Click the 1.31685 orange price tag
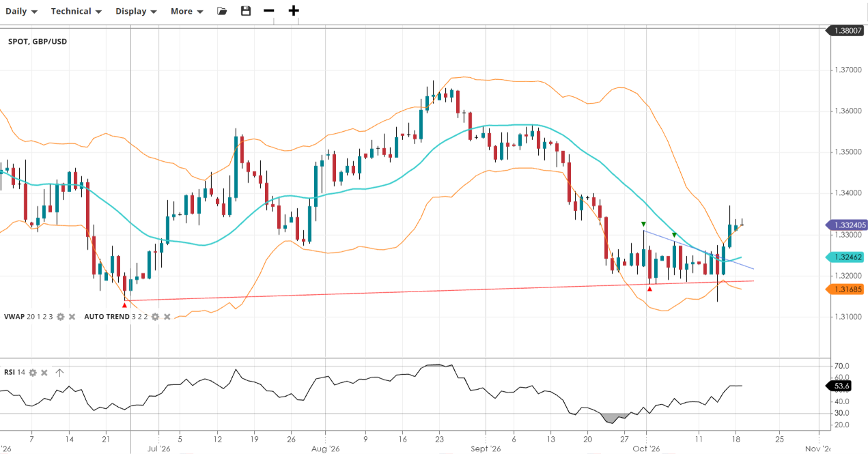 click(x=846, y=289)
